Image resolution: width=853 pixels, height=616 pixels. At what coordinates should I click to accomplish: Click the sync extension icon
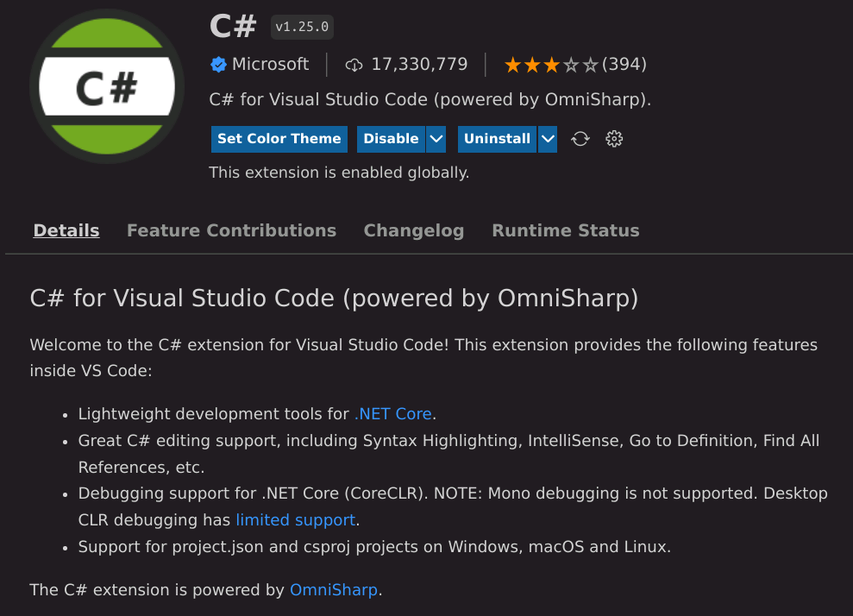579,138
